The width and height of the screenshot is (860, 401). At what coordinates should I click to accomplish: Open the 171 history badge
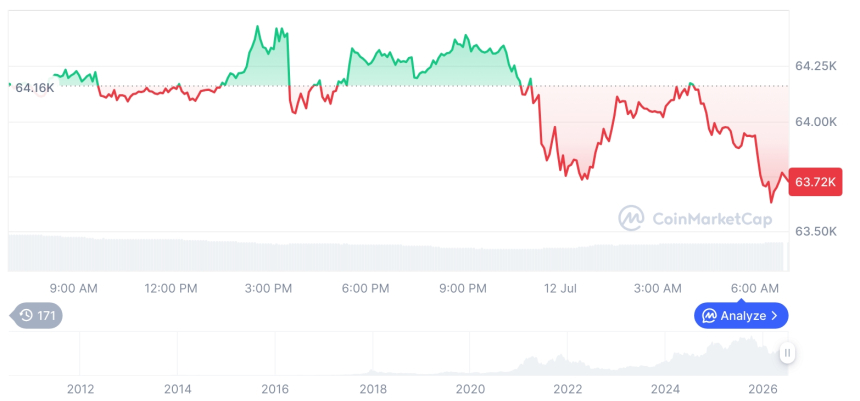coord(36,315)
